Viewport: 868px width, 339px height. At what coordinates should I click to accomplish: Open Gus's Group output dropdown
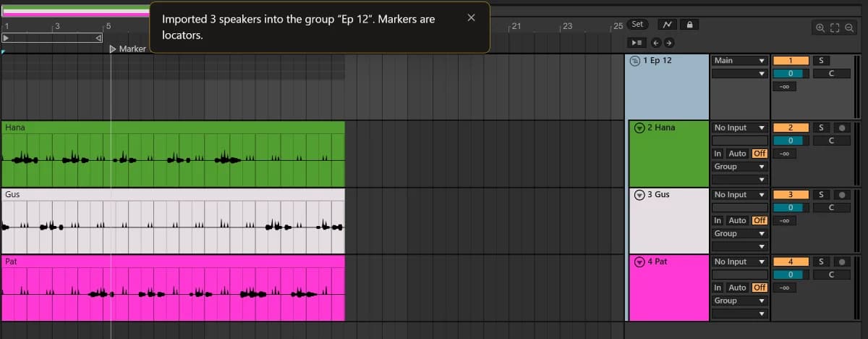(x=739, y=233)
